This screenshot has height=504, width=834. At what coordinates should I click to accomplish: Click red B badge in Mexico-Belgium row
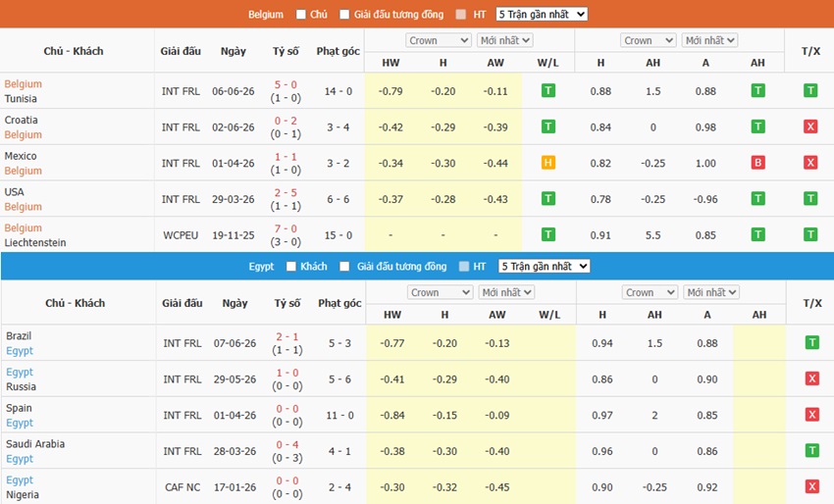757,163
